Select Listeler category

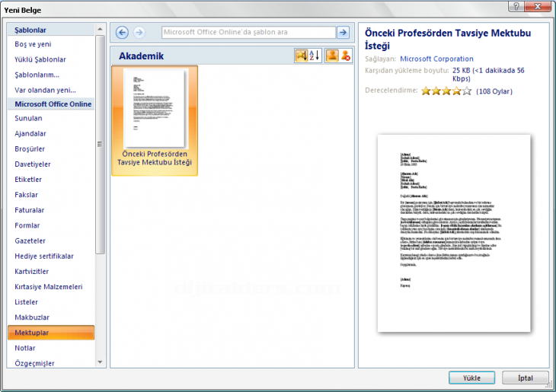pyautogui.click(x=26, y=302)
